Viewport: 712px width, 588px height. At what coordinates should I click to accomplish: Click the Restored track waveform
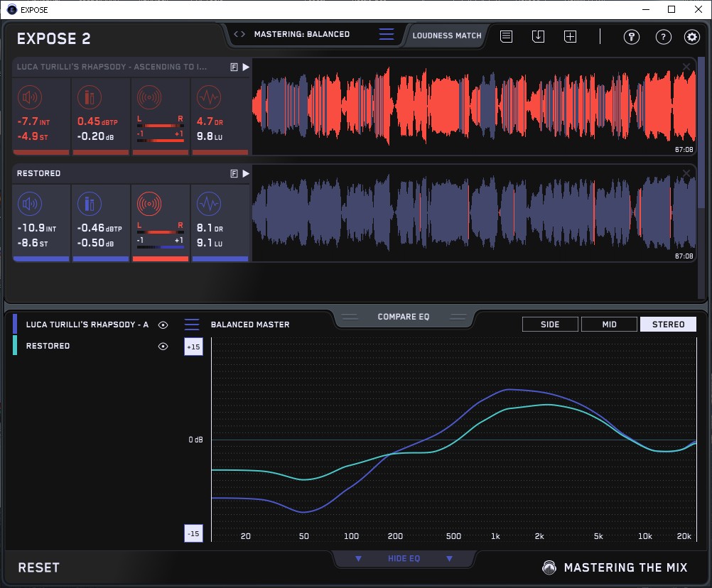tap(474, 214)
